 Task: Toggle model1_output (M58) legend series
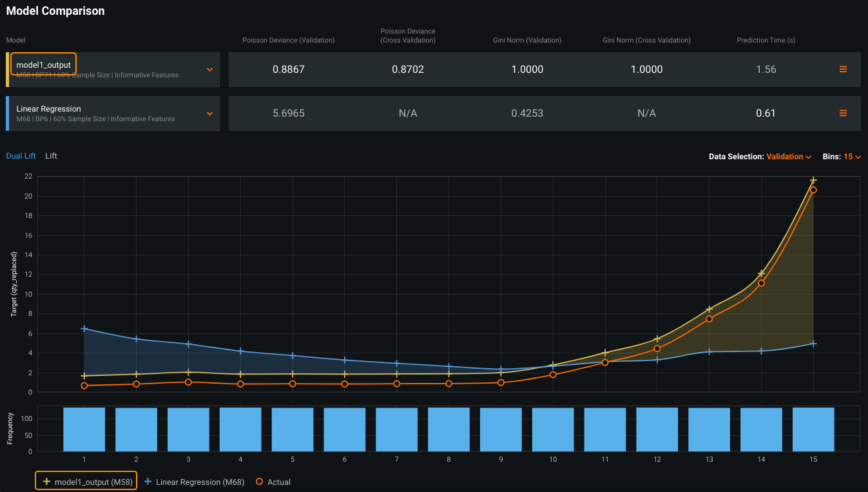coord(93,482)
